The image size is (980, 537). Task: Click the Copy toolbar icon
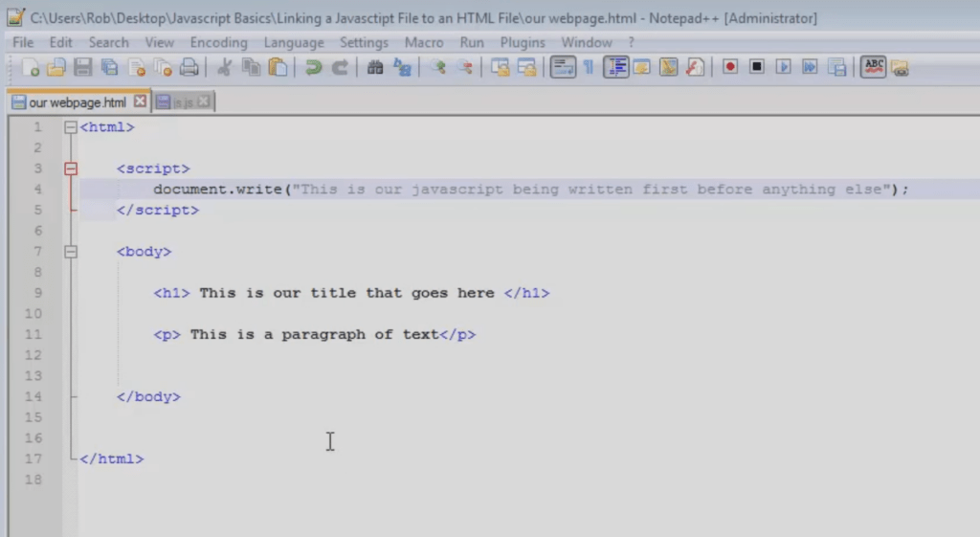252,67
